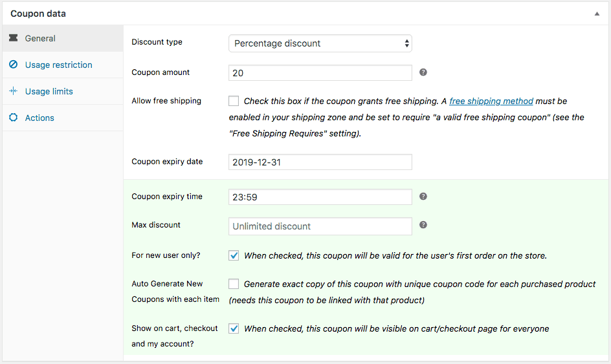Switch to the Actions tab
The height and width of the screenshot is (364, 611).
tap(63, 118)
